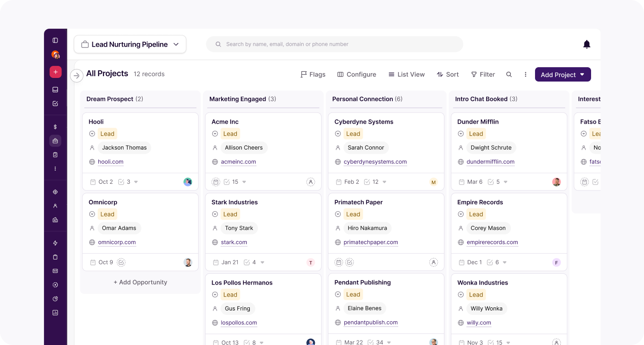Open the Configure toolbar option
Screen dimensions: 644x345
click(x=357, y=74)
